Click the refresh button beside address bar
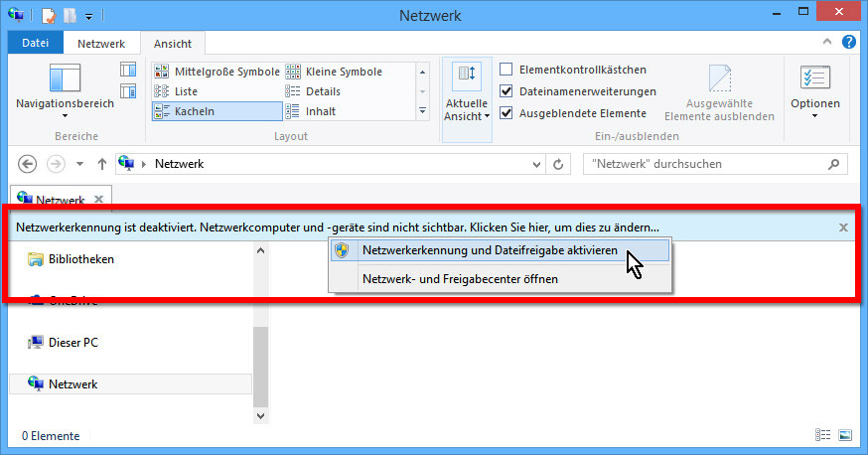 [x=559, y=164]
